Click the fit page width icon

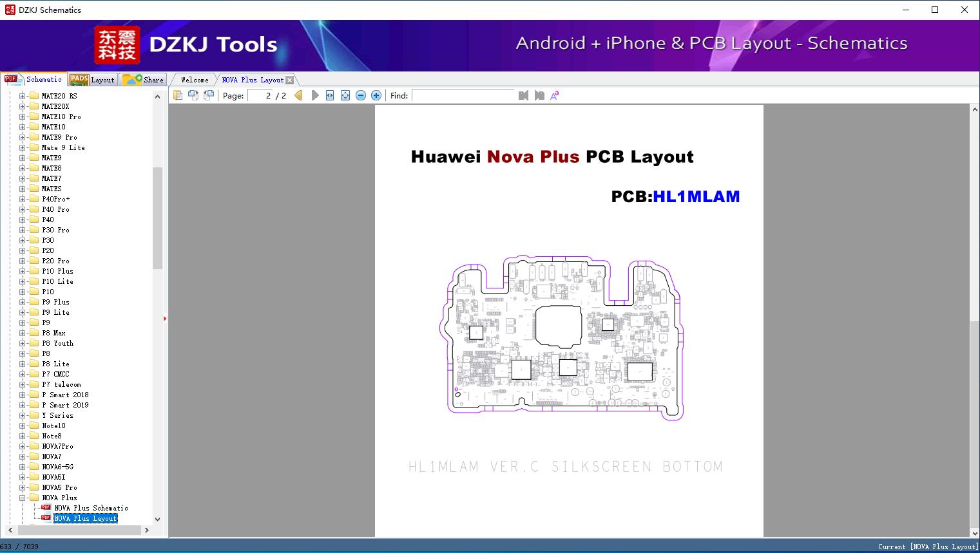tap(329, 95)
